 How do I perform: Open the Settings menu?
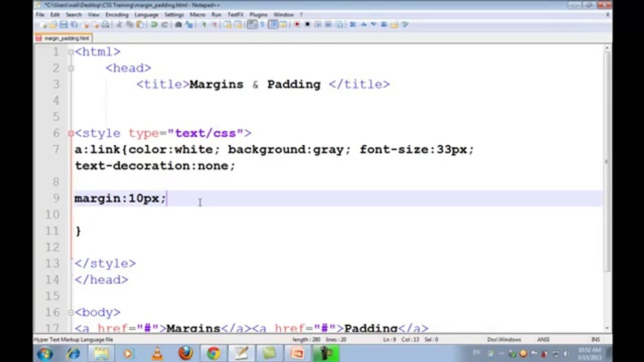click(174, 15)
